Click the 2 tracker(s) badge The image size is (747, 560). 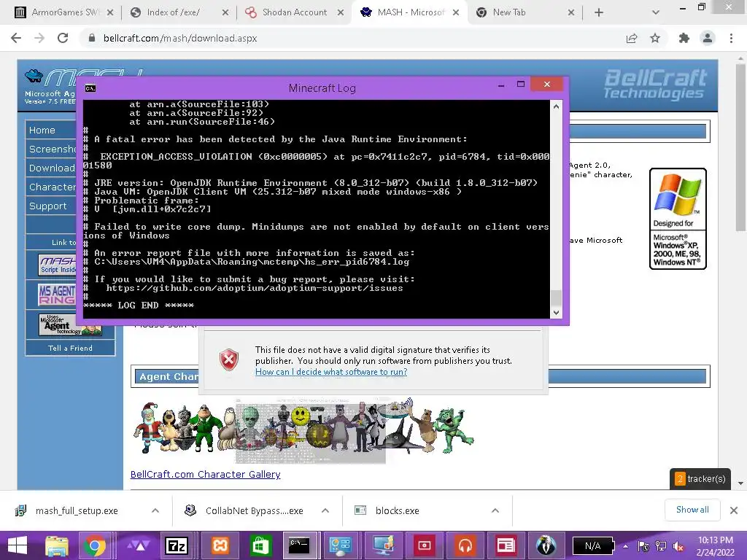coord(700,478)
